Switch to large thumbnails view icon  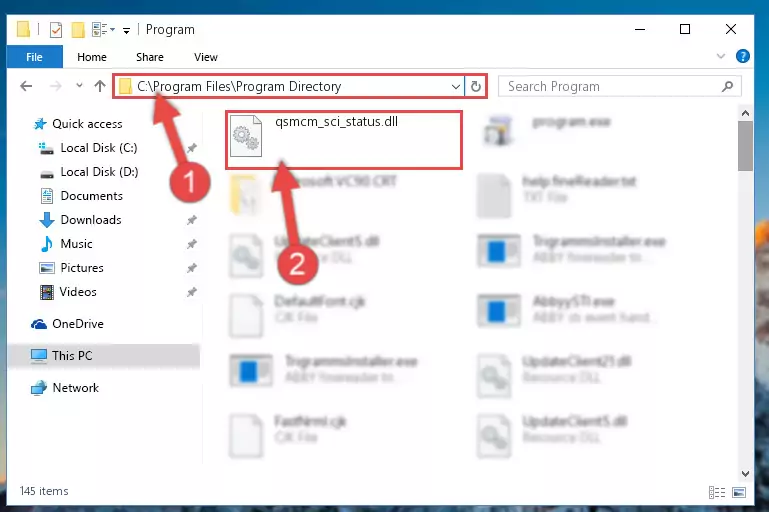(739, 492)
